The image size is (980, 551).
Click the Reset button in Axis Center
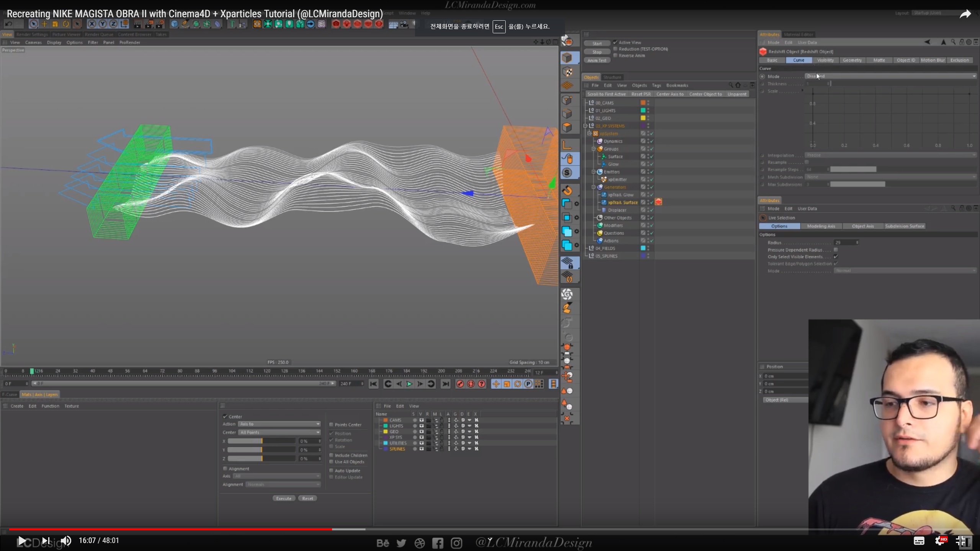[x=308, y=498]
